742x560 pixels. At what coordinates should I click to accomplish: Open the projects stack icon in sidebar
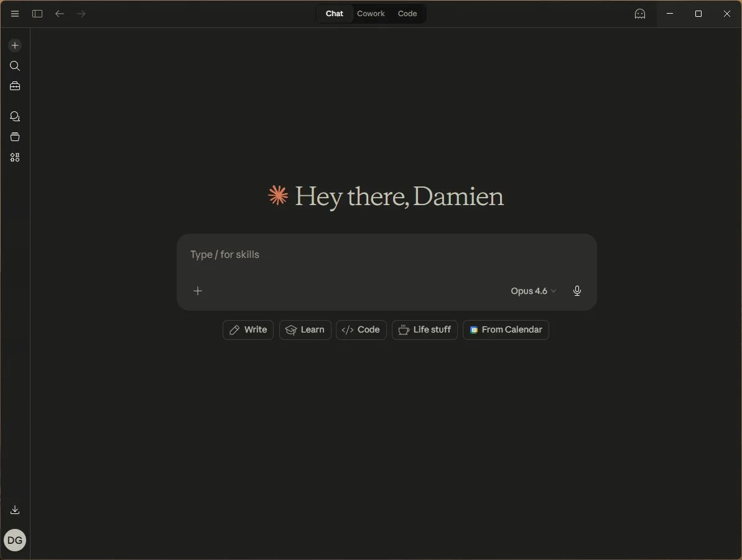point(15,137)
